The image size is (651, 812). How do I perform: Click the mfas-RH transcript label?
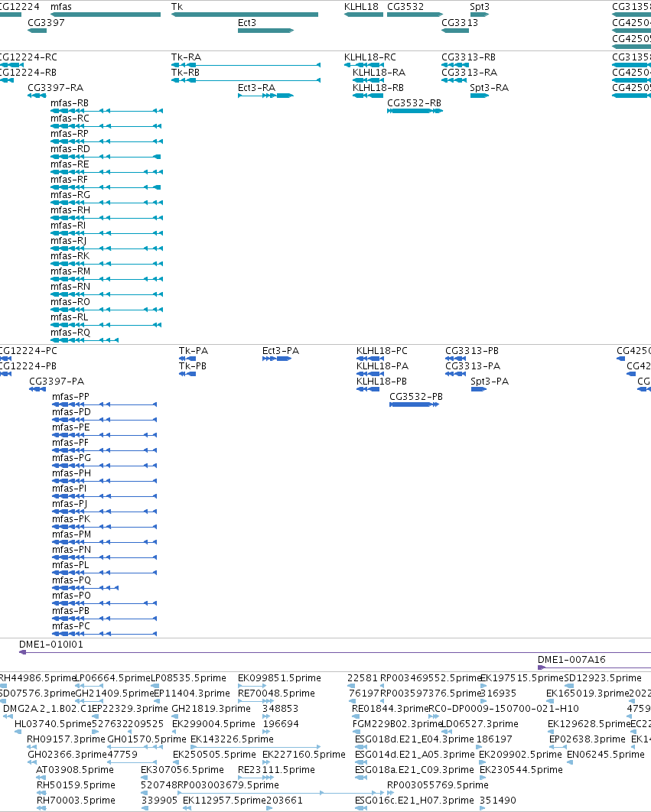pos(70,209)
